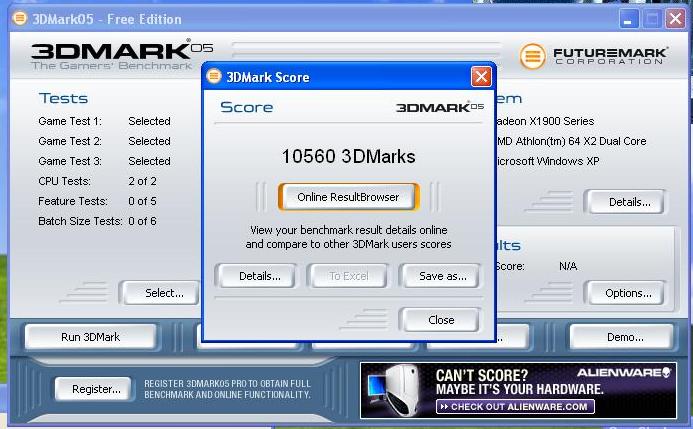Click the Game Test 2: label
This screenshot has width=693, height=429.
click(70, 141)
